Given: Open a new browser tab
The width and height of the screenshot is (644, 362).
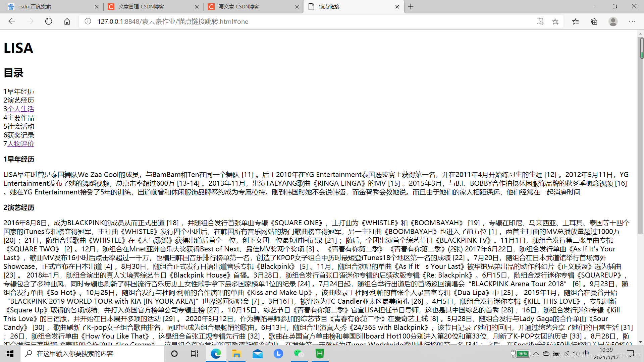Looking at the screenshot, I should pyautogui.click(x=411, y=7).
